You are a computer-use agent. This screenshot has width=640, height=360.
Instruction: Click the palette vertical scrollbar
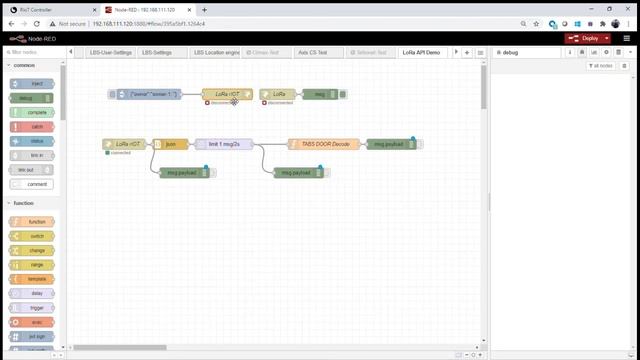pyautogui.click(x=63, y=93)
